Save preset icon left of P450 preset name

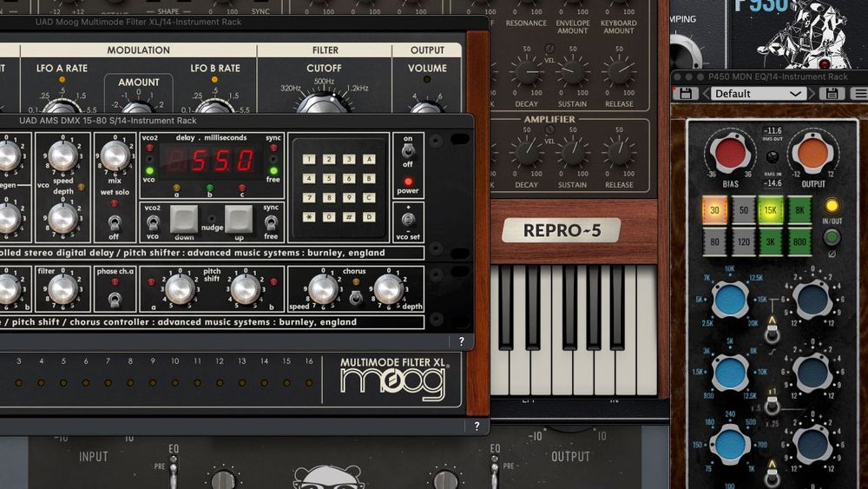tap(686, 94)
